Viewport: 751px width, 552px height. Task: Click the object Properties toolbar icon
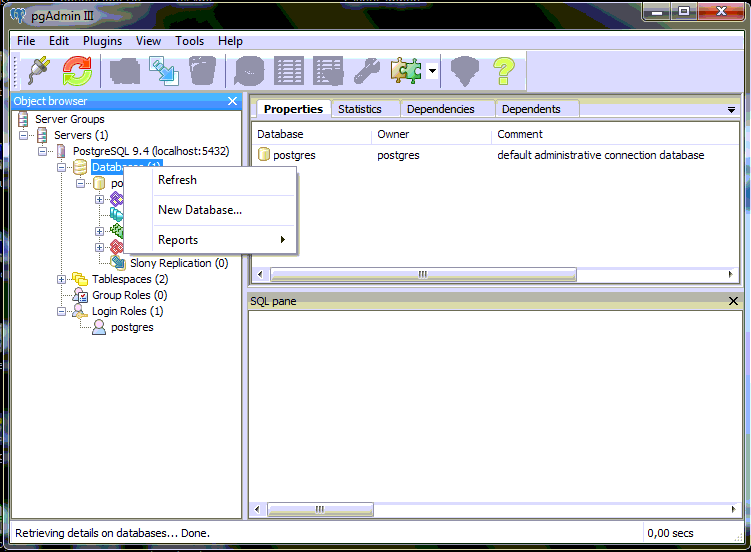point(125,71)
